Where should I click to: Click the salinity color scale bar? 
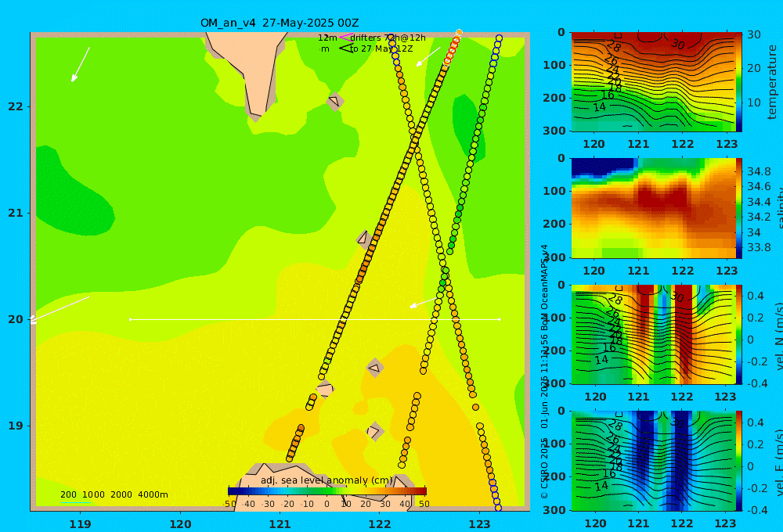[738, 208]
